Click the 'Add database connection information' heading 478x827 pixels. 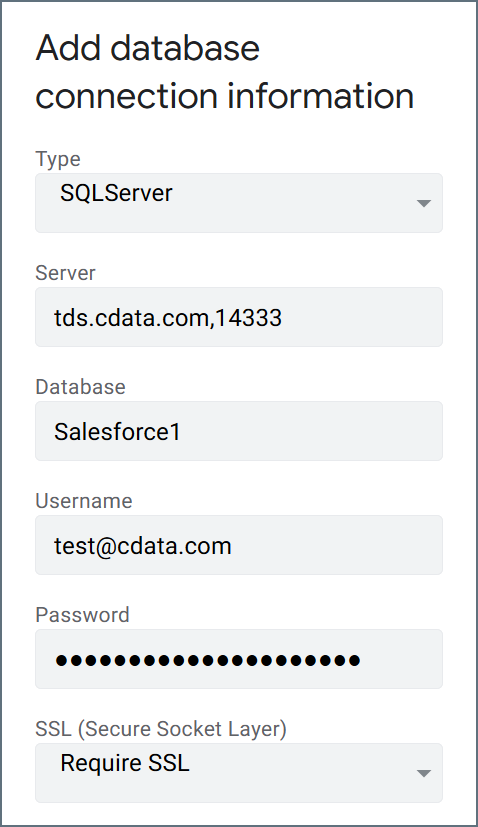coord(225,72)
